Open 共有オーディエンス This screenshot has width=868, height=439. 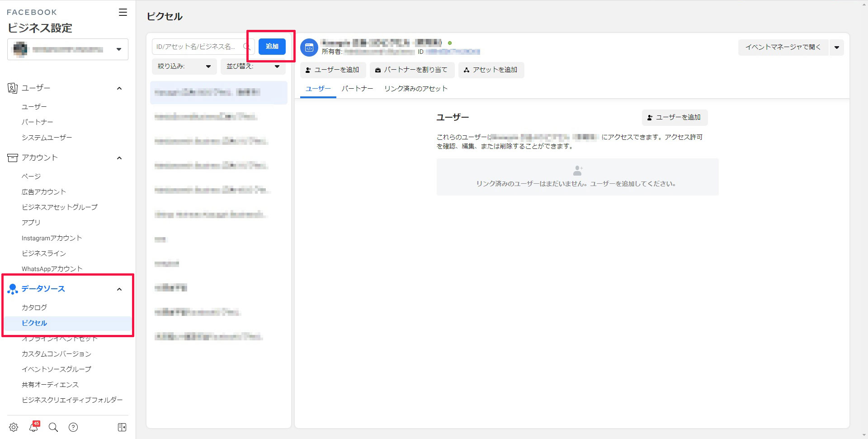pos(50,385)
